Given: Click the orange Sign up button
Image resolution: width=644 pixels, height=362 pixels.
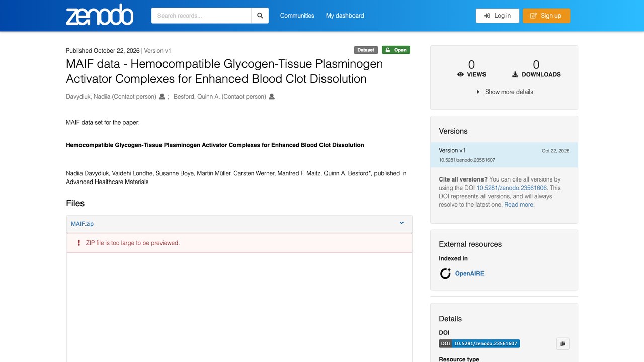Looking at the screenshot, I should (x=546, y=16).
